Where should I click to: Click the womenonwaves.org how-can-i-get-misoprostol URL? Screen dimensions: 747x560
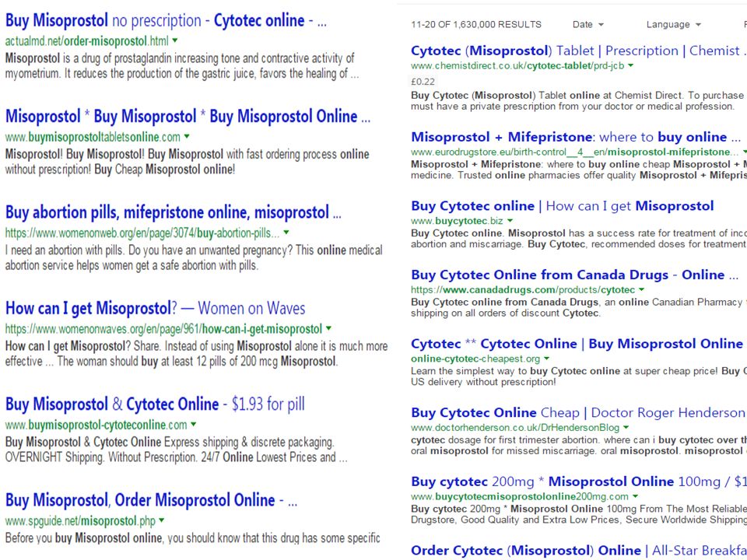[164, 329]
